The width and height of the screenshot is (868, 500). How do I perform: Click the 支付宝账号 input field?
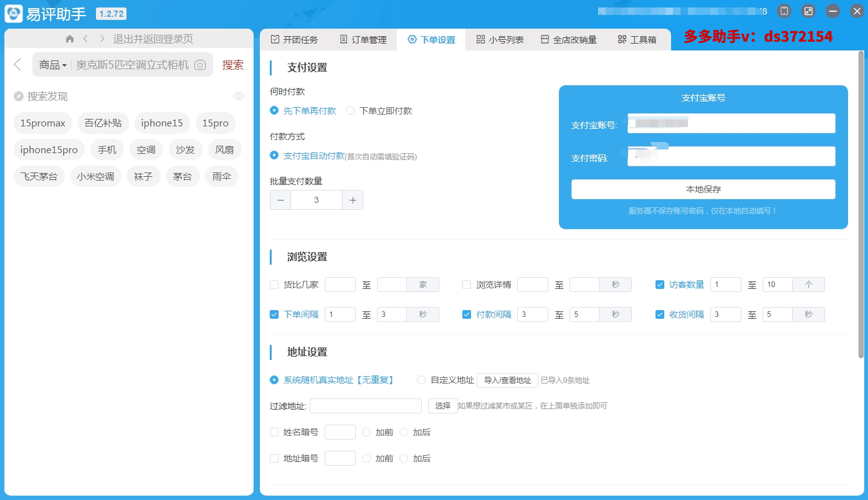coord(732,123)
